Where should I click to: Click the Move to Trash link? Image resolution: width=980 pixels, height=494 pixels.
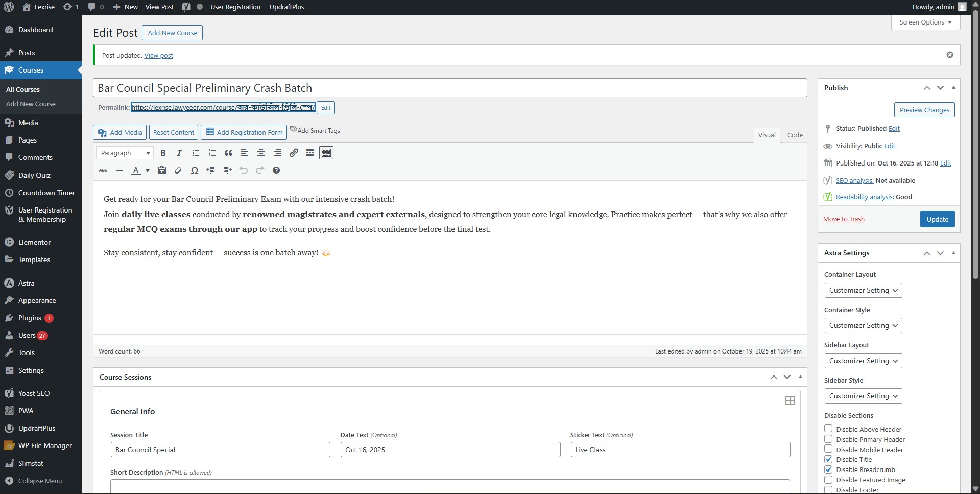click(844, 219)
